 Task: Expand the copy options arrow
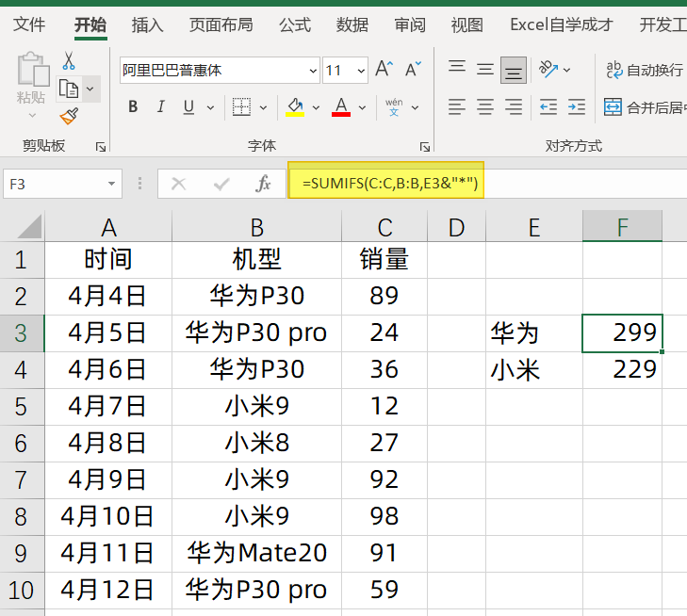click(90, 89)
